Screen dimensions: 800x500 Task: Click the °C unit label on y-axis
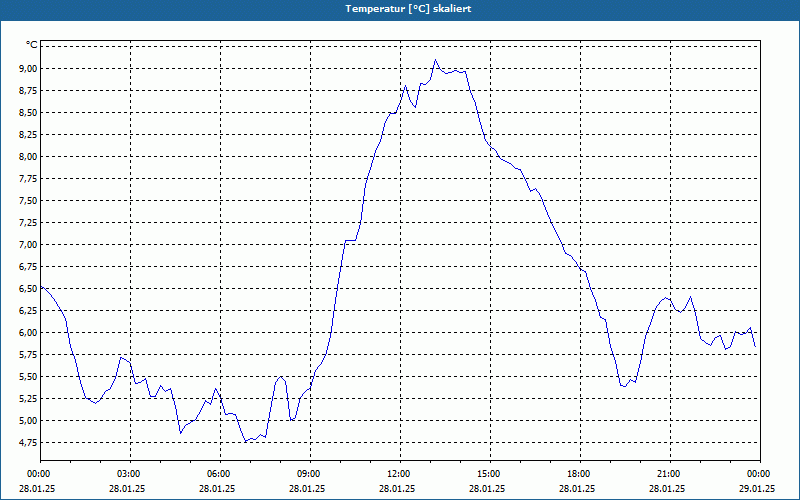point(32,45)
